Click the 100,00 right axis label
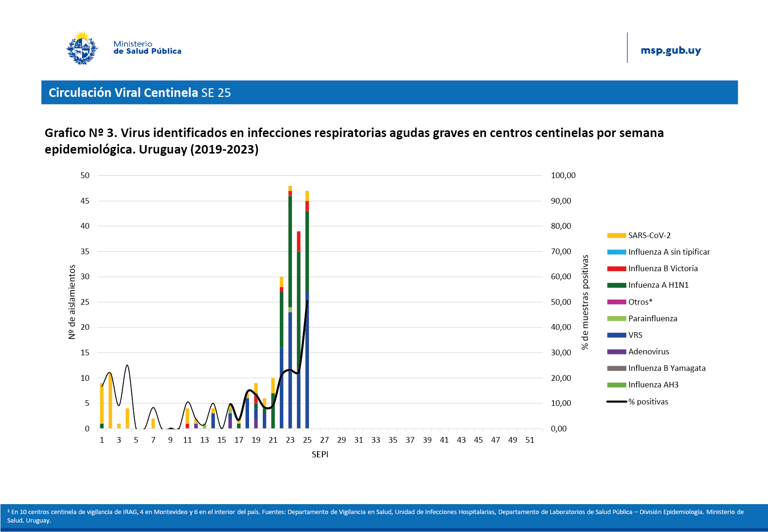Image resolution: width=768 pixels, height=532 pixels. [x=563, y=175]
